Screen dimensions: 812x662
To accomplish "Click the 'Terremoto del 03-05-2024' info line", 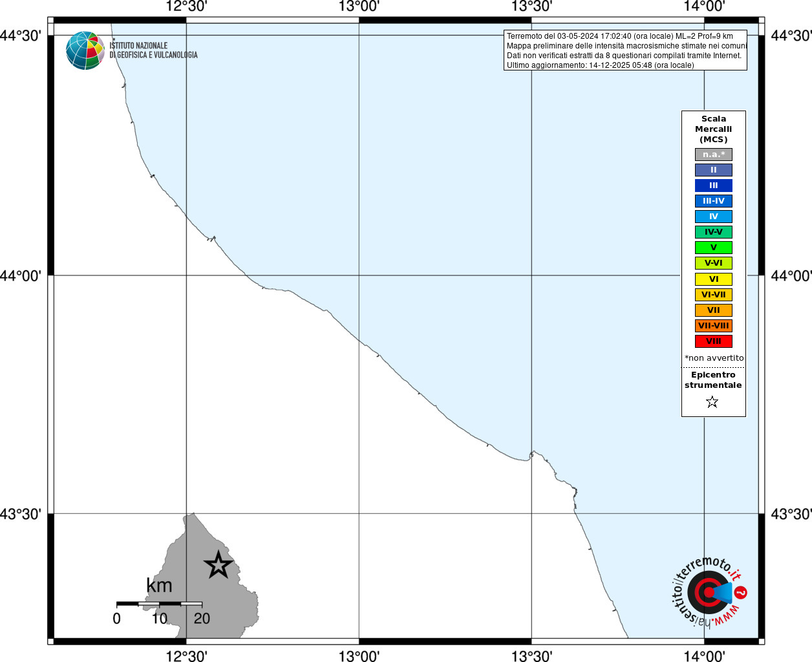I will click(x=619, y=36).
